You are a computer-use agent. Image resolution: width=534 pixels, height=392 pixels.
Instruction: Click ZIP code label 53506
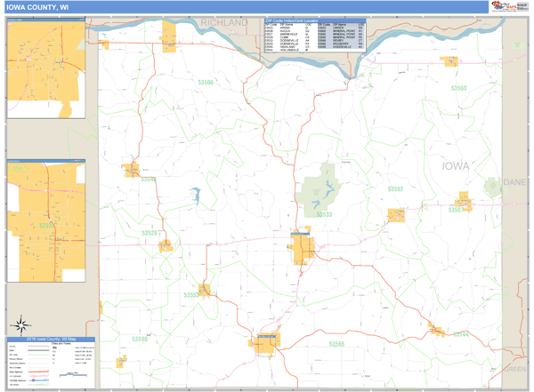pos(206,83)
